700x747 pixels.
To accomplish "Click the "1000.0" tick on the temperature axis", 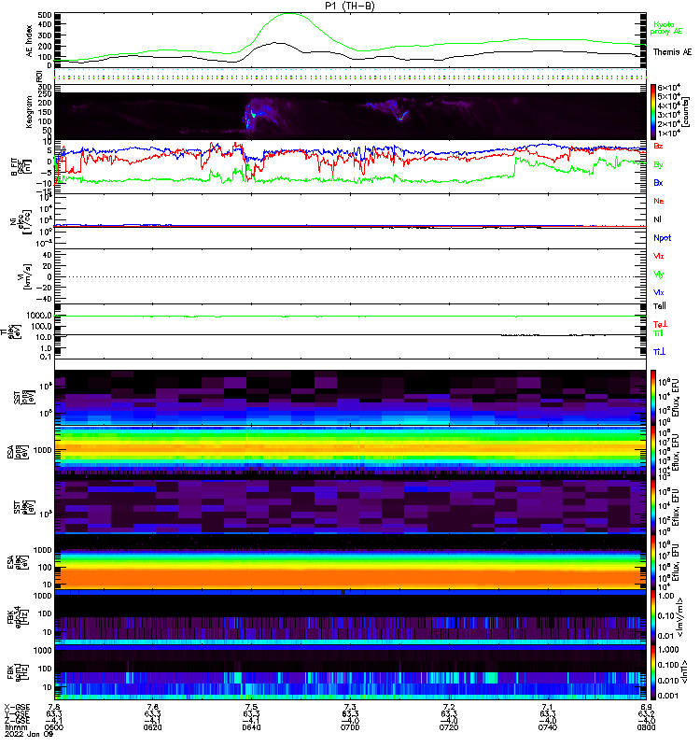I will click(39, 316).
